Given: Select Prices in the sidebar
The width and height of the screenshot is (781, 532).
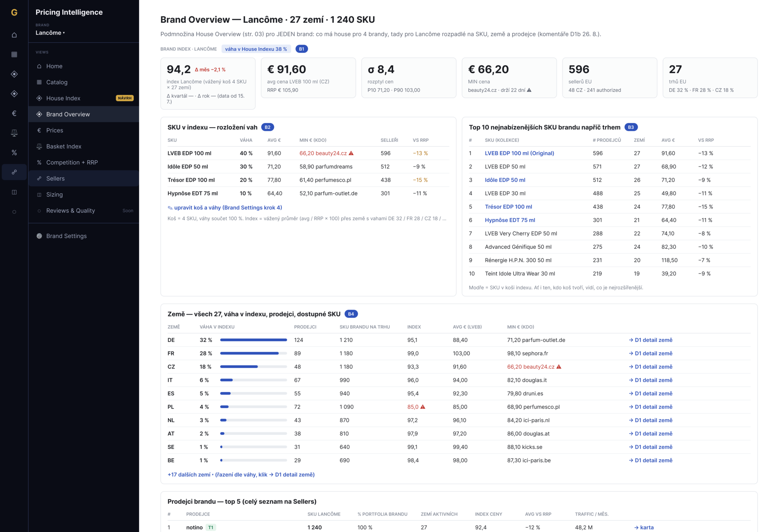Looking at the screenshot, I should click(x=84, y=130).
